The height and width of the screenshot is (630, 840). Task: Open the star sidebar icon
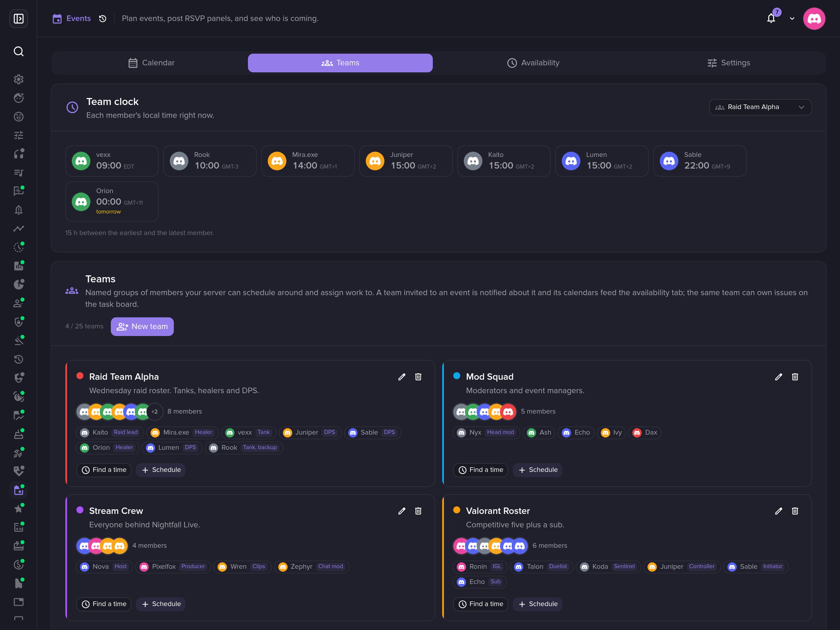[x=19, y=508]
